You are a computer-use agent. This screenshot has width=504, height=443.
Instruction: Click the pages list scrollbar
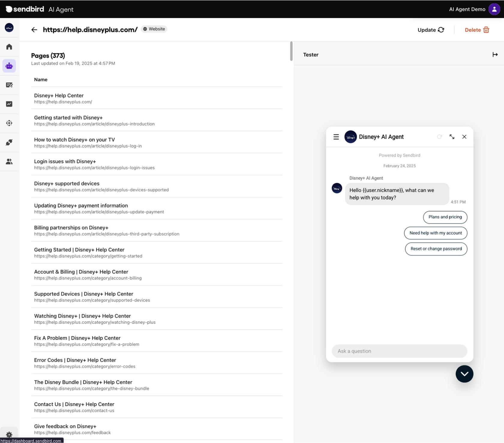291,51
